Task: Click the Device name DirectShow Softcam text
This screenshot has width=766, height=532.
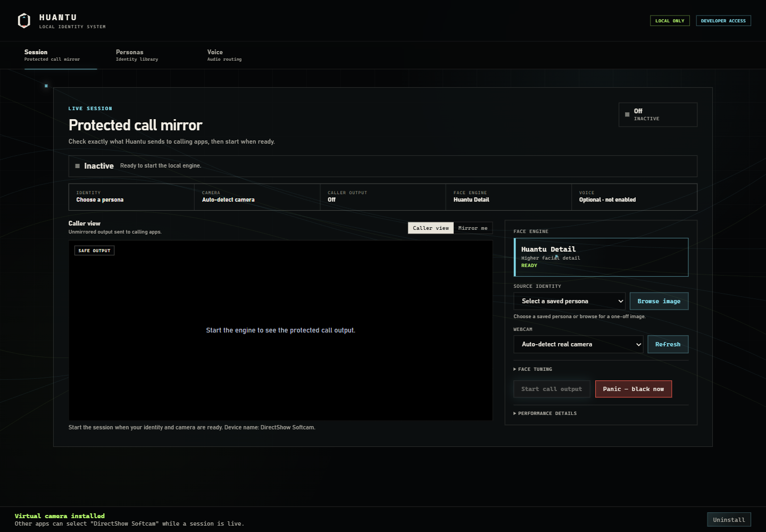Action: [270, 427]
